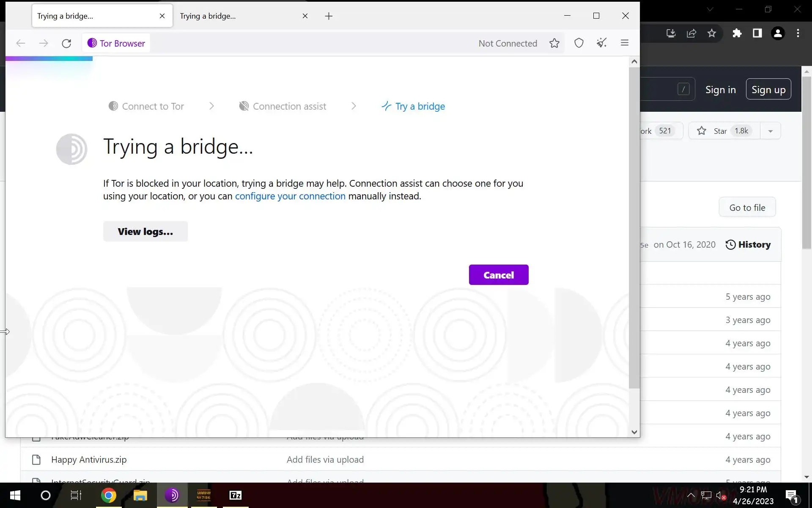Expand the Star dropdown arrow on GitHub
The height and width of the screenshot is (508, 812).
pyautogui.click(x=770, y=131)
